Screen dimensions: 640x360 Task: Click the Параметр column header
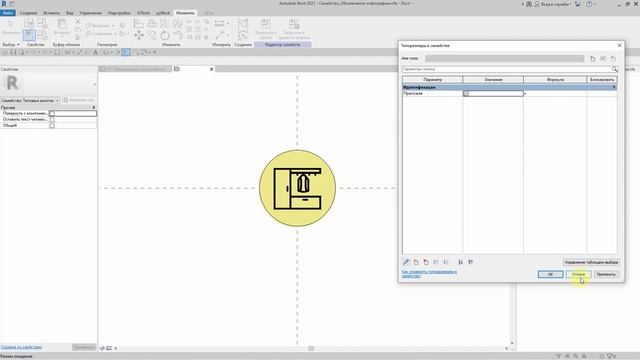tap(433, 80)
